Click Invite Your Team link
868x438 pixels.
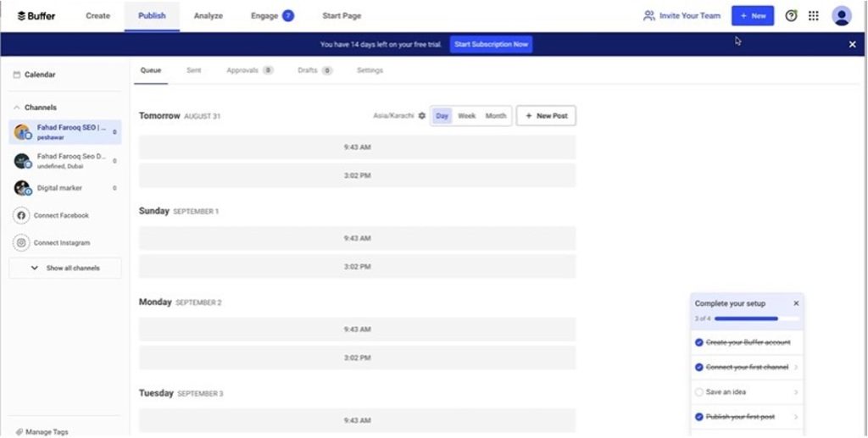click(690, 16)
